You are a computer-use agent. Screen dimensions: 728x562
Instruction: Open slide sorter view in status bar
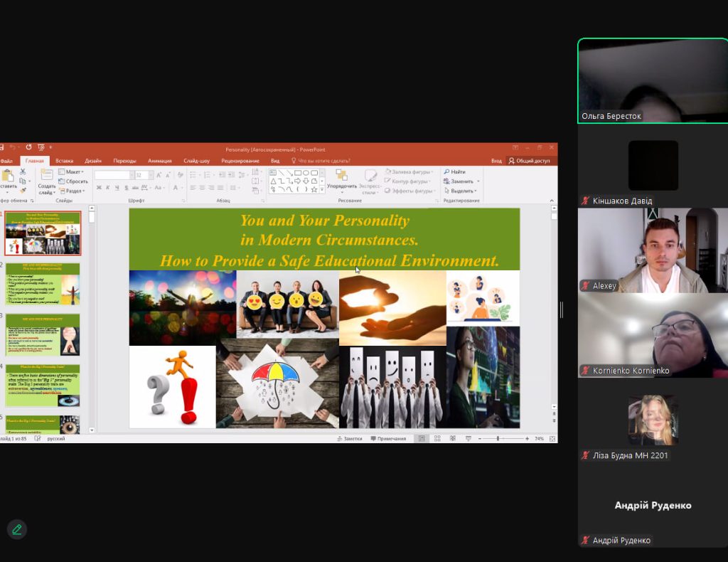437,439
